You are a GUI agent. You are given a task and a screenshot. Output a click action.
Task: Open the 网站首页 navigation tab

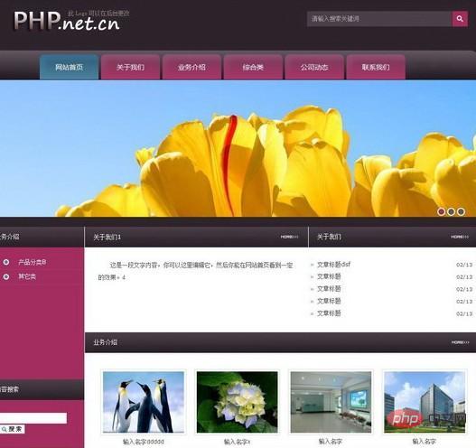point(70,67)
